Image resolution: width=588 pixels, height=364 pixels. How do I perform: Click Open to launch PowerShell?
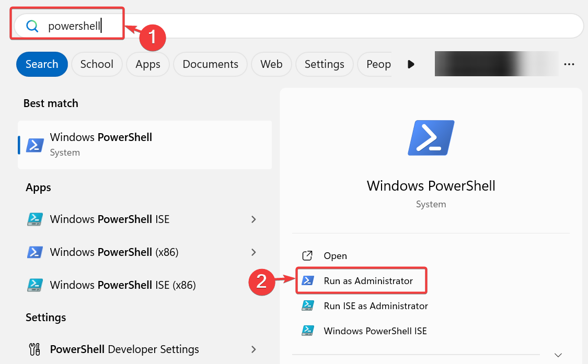(335, 255)
